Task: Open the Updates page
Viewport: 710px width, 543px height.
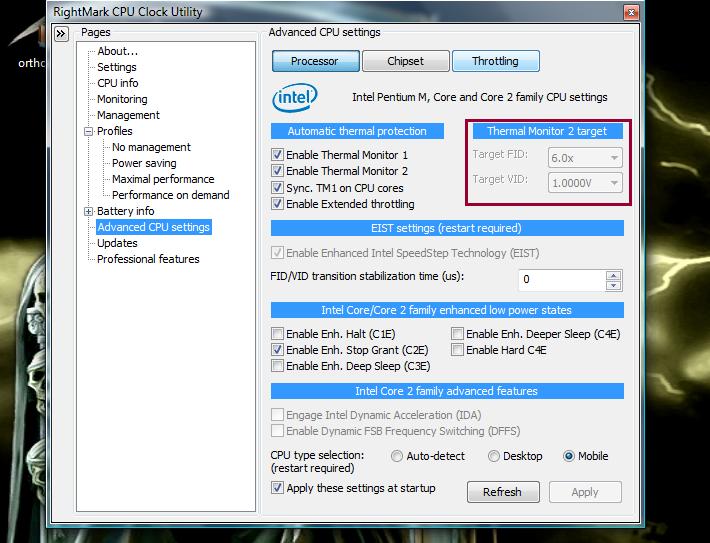Action: point(117,243)
